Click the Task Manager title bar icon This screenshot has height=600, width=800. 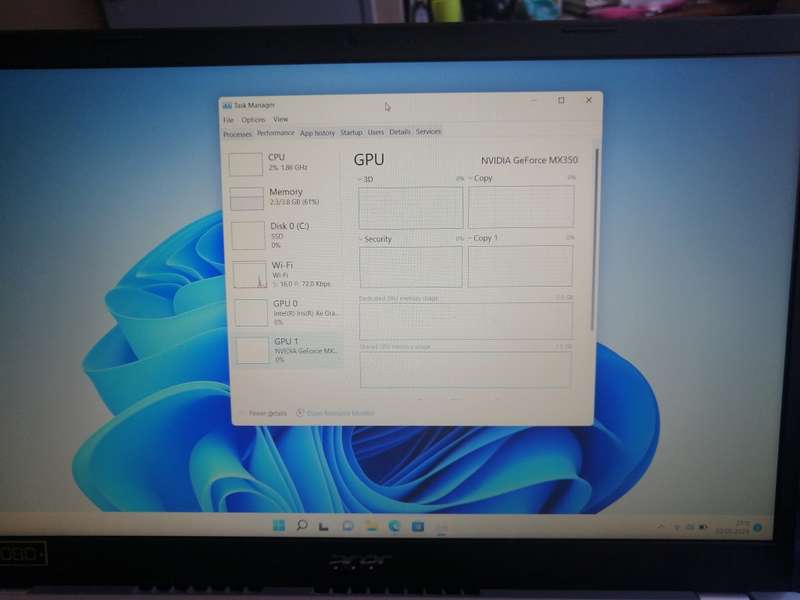point(227,106)
